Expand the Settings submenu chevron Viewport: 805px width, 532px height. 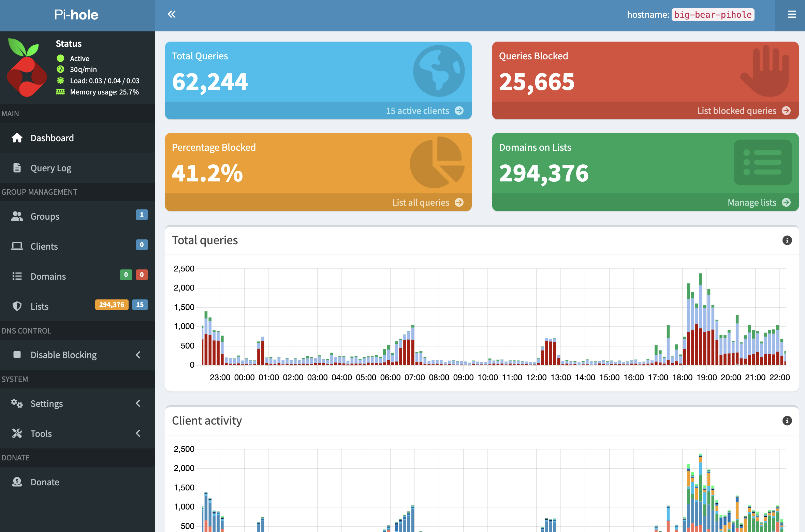click(138, 403)
